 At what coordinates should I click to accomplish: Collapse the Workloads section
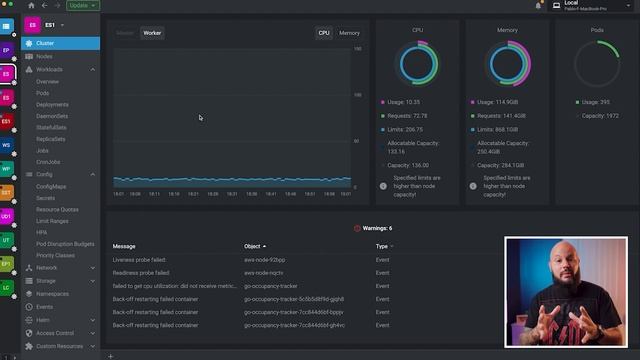tap(93, 70)
